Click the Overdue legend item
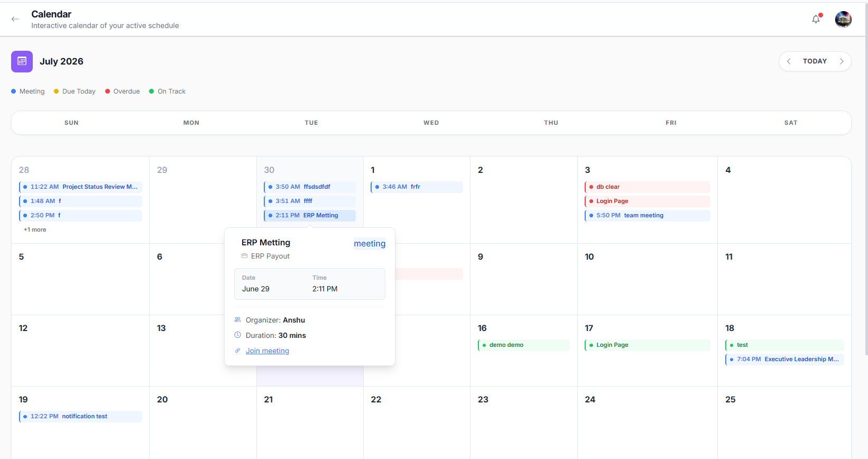The width and height of the screenshot is (868, 459). pyautogui.click(x=123, y=91)
